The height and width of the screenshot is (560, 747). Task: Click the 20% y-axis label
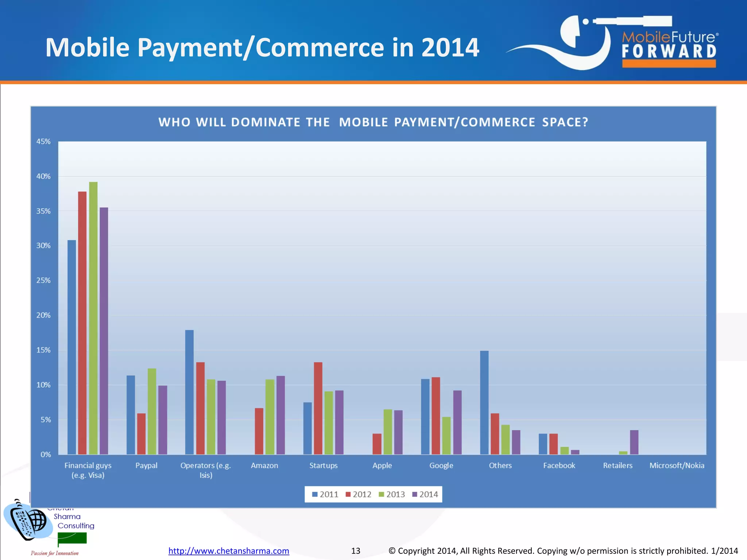click(x=43, y=315)
